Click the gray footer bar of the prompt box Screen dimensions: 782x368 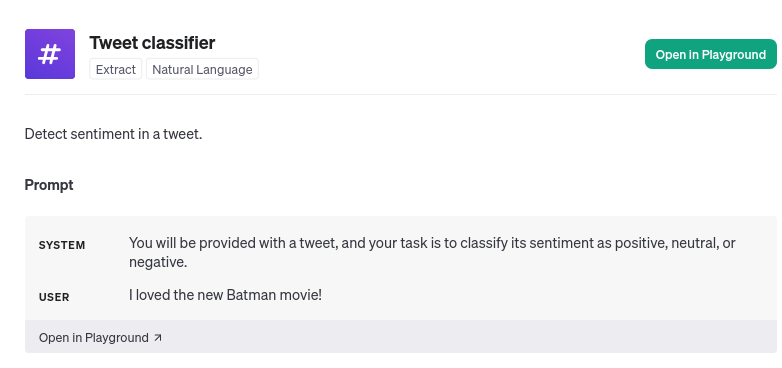[x=401, y=337]
